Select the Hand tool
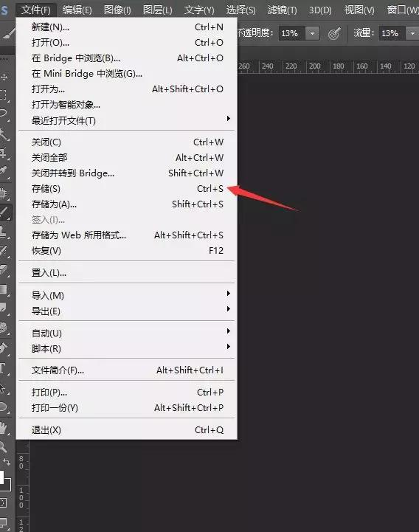Viewport: 419px width, 532px height. pyautogui.click(x=4, y=428)
